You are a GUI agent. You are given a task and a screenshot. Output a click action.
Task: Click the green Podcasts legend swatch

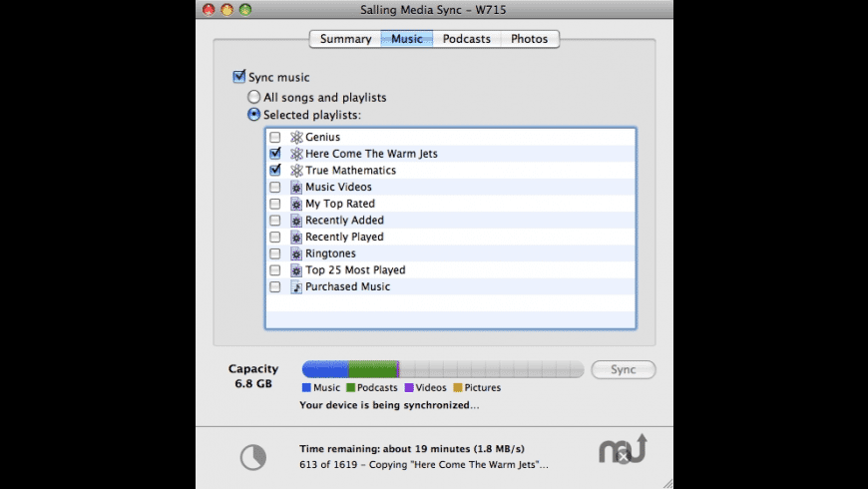(x=350, y=387)
